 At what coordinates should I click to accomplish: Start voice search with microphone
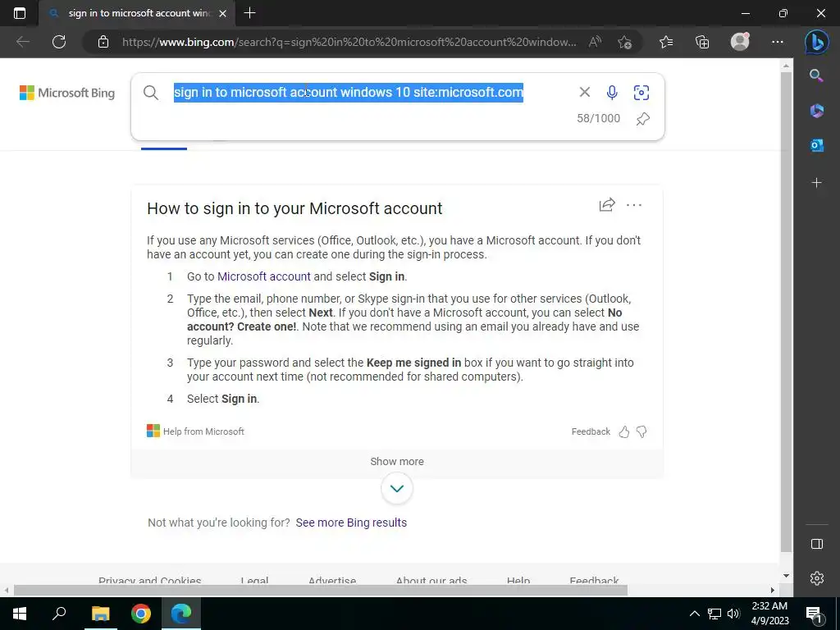pyautogui.click(x=612, y=92)
